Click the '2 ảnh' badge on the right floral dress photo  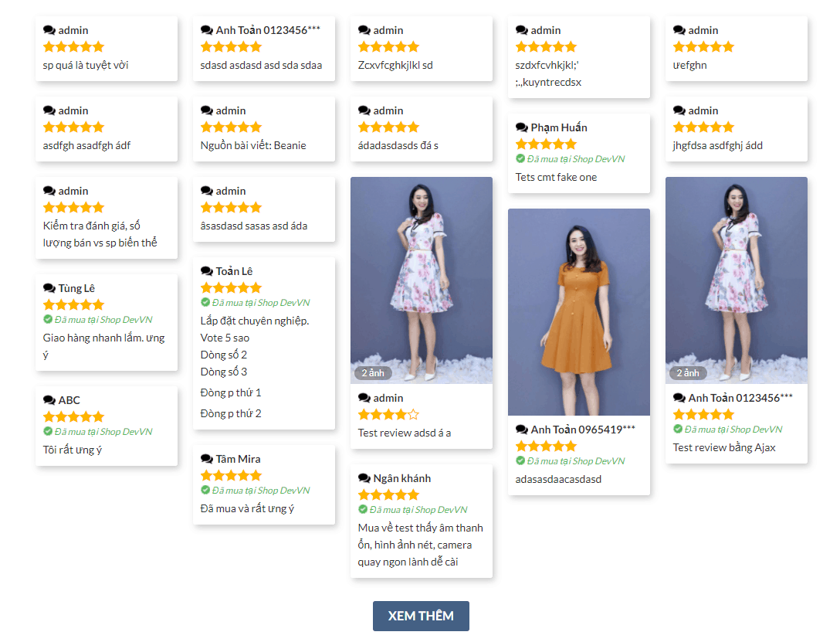click(687, 372)
